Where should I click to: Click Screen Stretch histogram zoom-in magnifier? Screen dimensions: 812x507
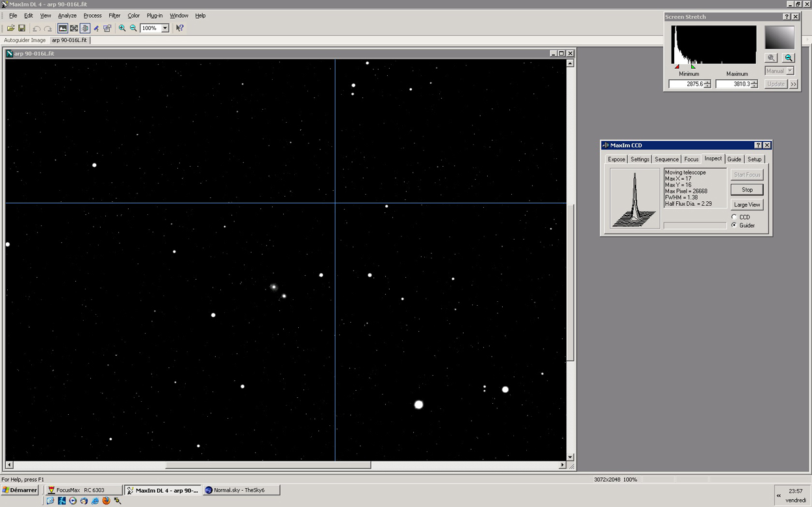pos(771,58)
